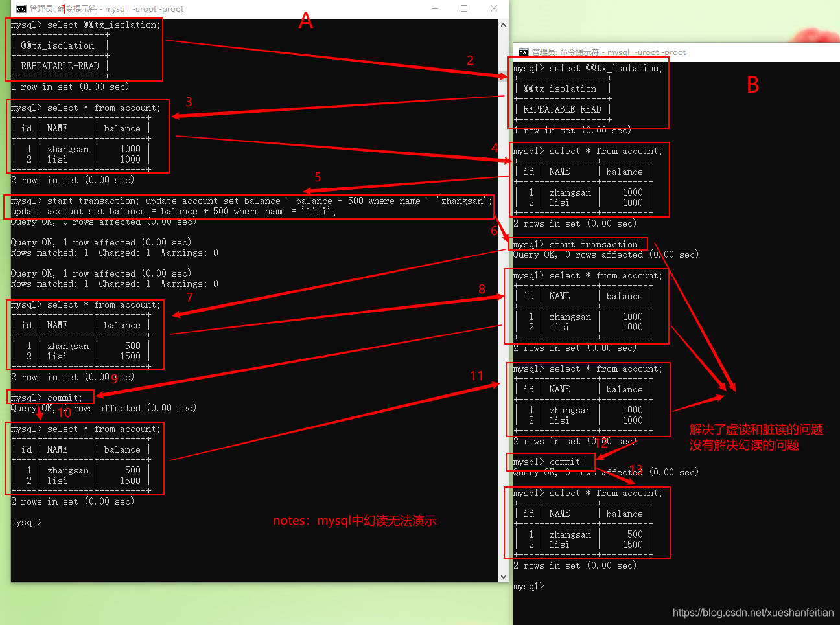Click the scroll-up arrow in window A
Screen dimensions: 840x625
(503, 25)
